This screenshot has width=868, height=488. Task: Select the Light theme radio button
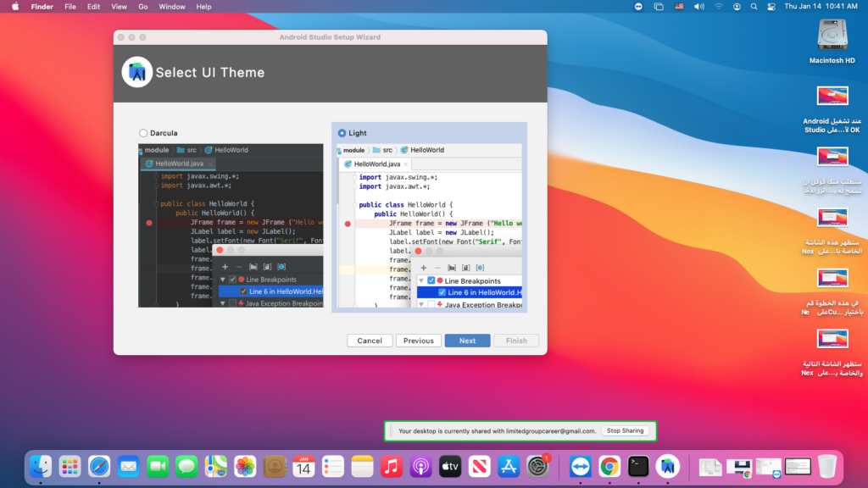point(342,133)
